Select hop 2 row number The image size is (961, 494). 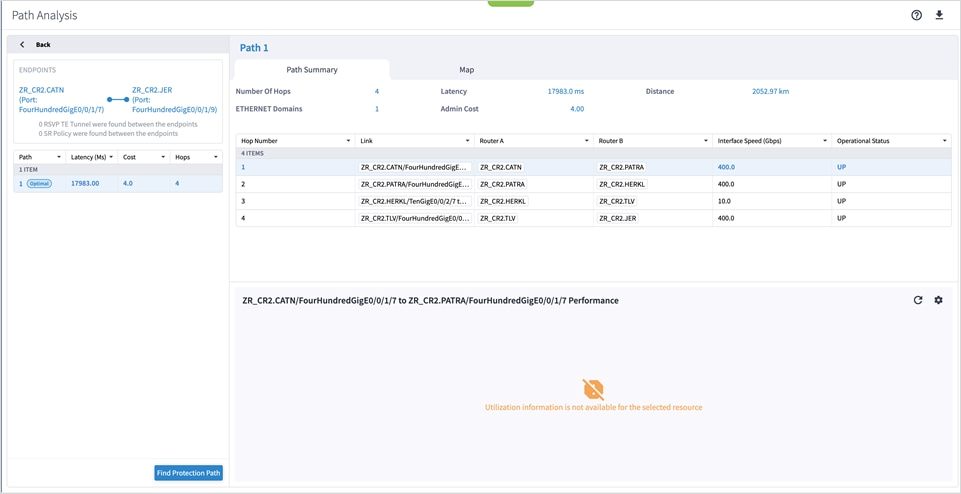[x=243, y=184]
